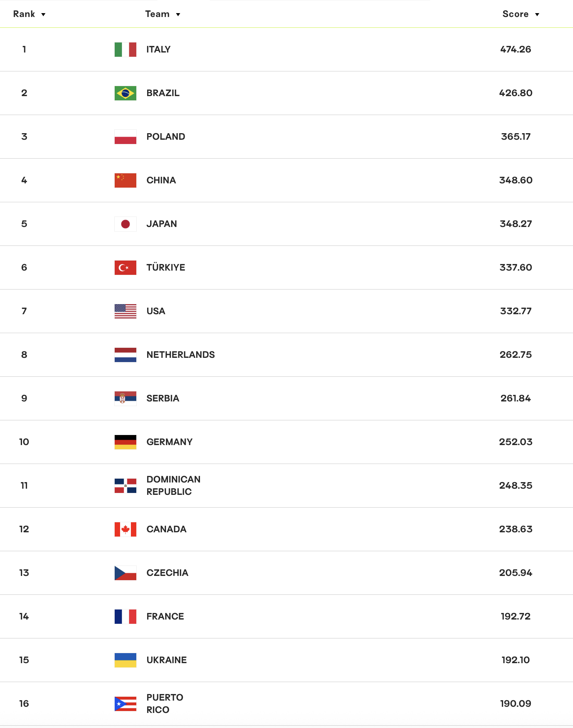Select the Serbia flag icon

point(125,398)
